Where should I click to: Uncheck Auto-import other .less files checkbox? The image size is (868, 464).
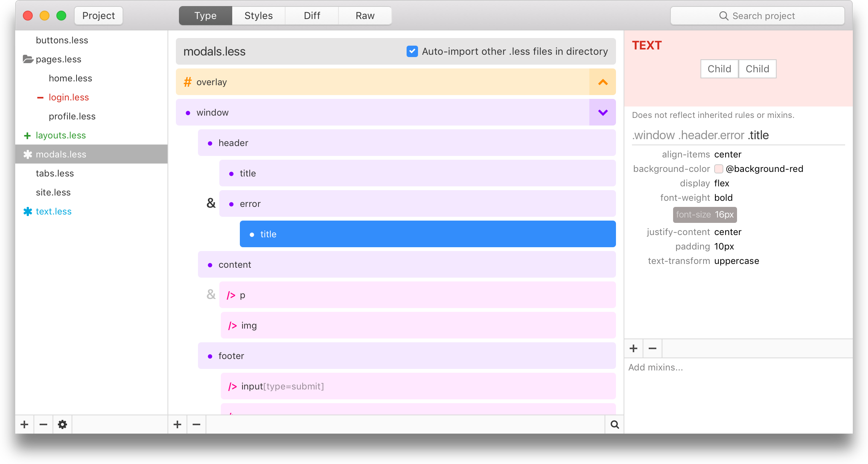[x=412, y=51]
